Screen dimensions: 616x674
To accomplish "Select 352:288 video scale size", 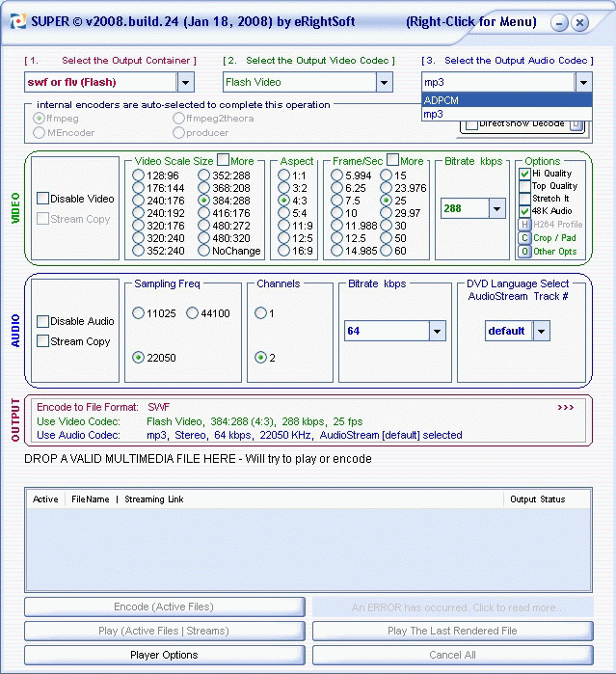I will coord(203,175).
